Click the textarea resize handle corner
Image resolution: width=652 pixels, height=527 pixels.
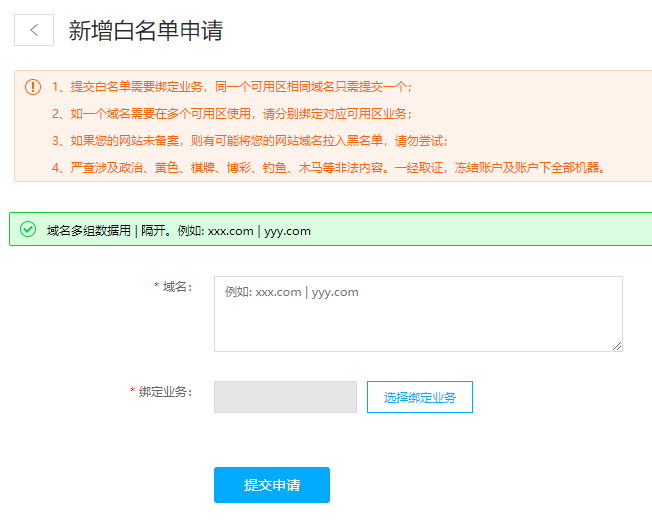click(x=616, y=345)
